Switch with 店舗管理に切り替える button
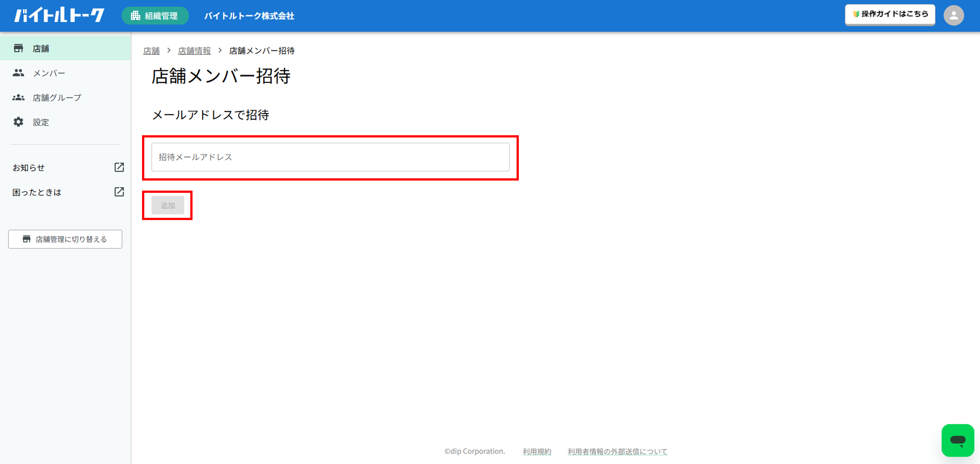The image size is (980, 464). (x=65, y=239)
